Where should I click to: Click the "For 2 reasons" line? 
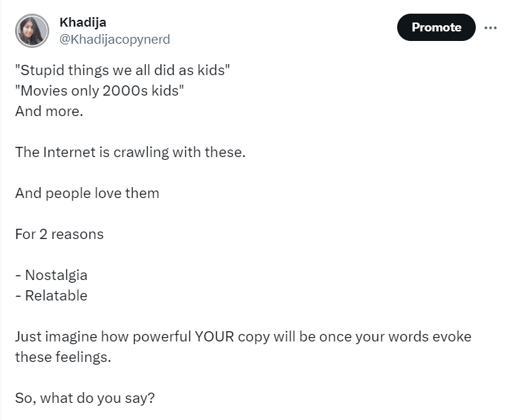(59, 234)
